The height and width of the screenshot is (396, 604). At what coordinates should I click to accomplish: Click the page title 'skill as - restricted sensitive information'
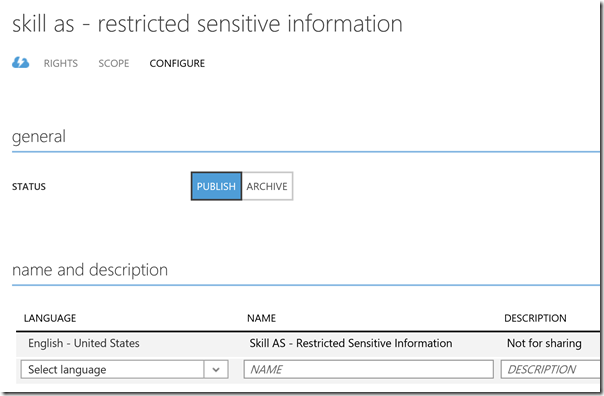click(208, 23)
